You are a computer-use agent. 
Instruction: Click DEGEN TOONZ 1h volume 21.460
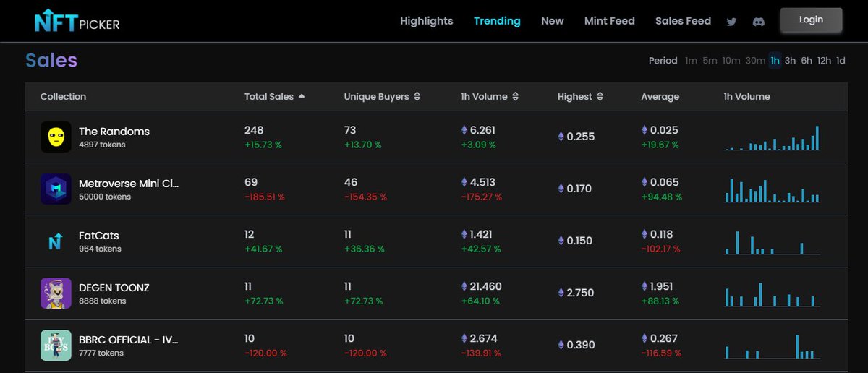coord(481,287)
